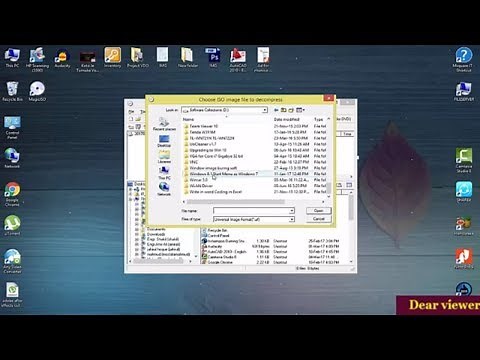Open the Control Panel desktop icon
The height and width of the screenshot is (360, 480).
coord(12,127)
